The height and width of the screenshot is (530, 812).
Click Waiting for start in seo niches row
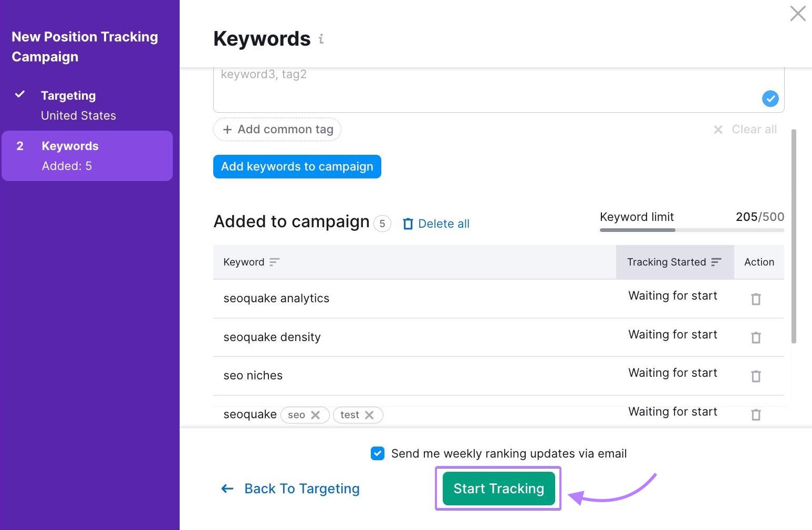673,373
